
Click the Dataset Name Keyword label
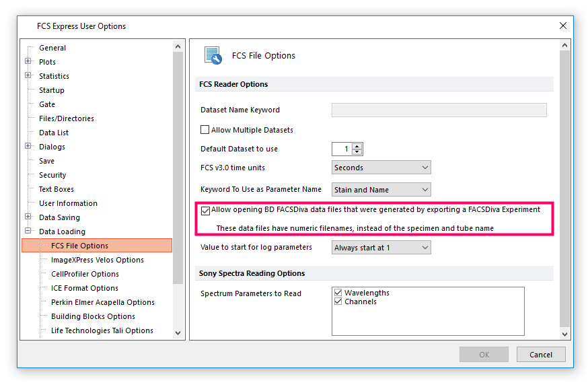(x=240, y=110)
